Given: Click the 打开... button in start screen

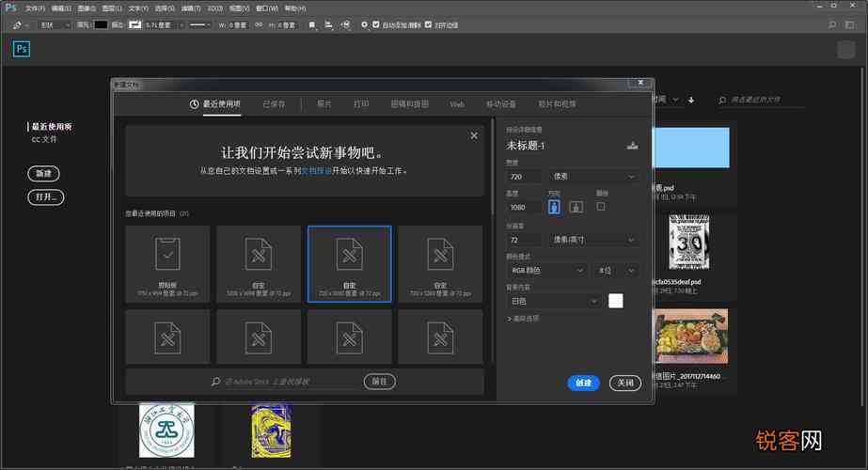Looking at the screenshot, I should point(46,197).
